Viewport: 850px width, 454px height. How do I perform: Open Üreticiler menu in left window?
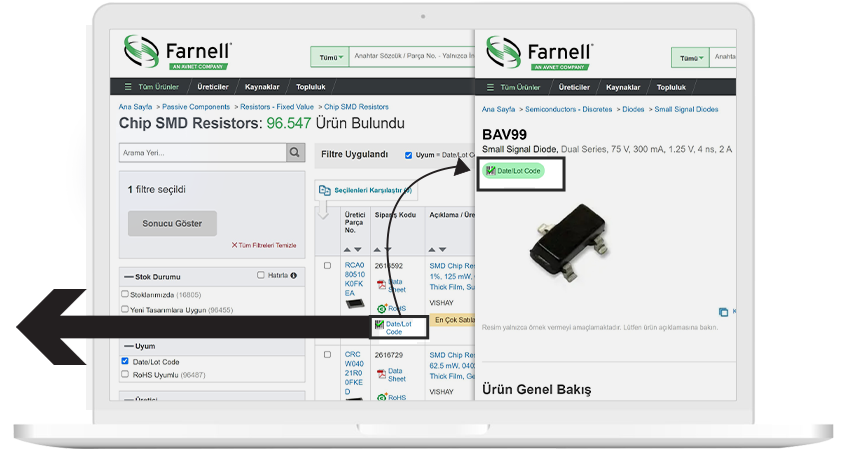coord(212,87)
